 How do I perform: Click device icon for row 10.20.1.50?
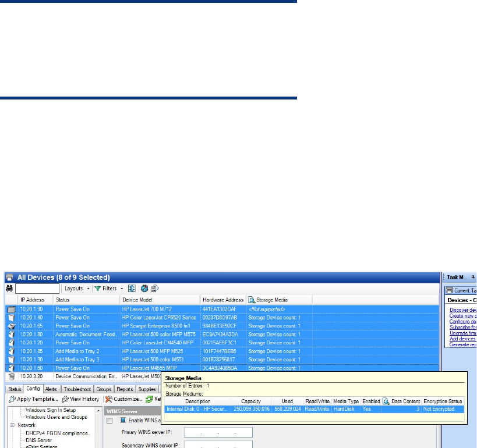[12, 368]
